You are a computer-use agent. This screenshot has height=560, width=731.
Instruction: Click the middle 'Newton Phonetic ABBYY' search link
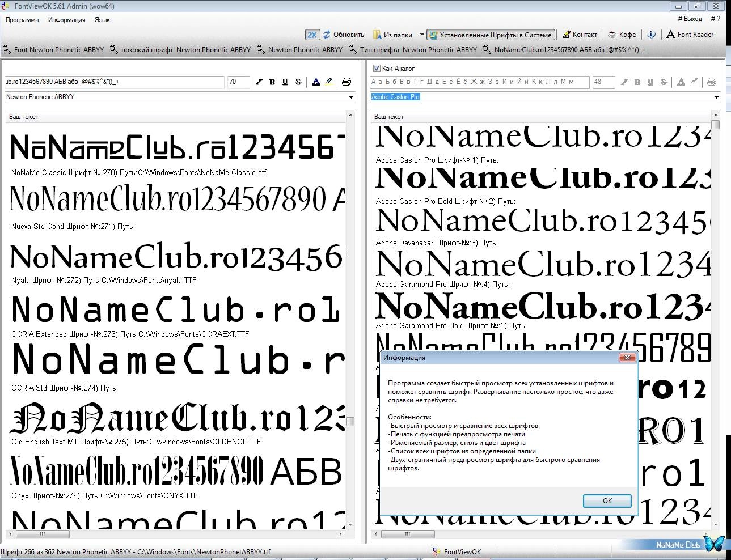(300, 50)
